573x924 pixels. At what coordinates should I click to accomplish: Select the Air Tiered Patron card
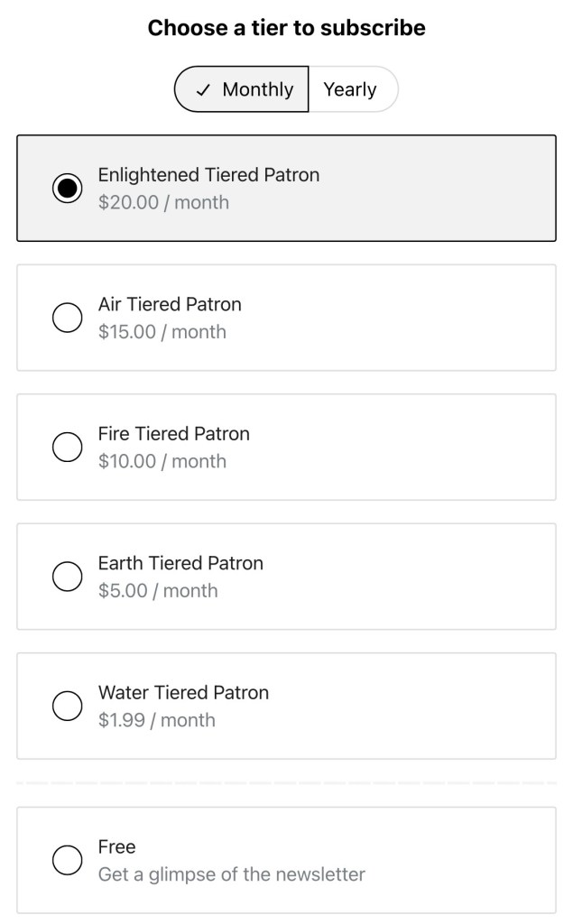point(286,317)
